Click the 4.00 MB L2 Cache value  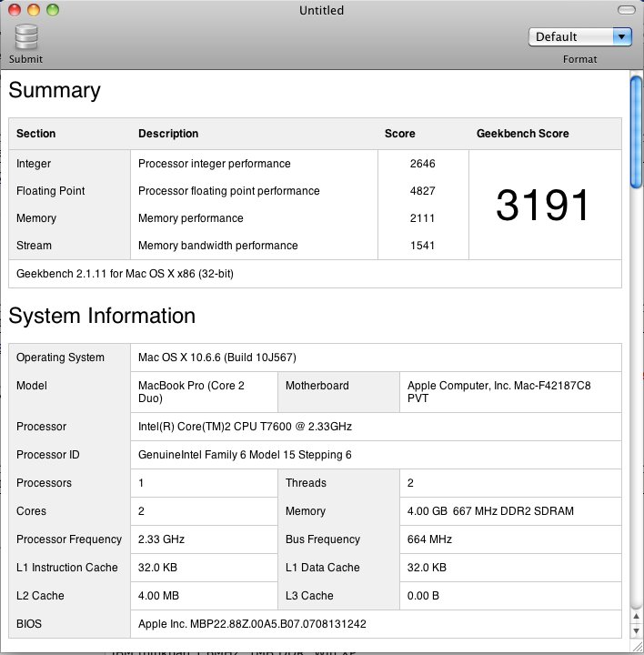[x=158, y=596]
